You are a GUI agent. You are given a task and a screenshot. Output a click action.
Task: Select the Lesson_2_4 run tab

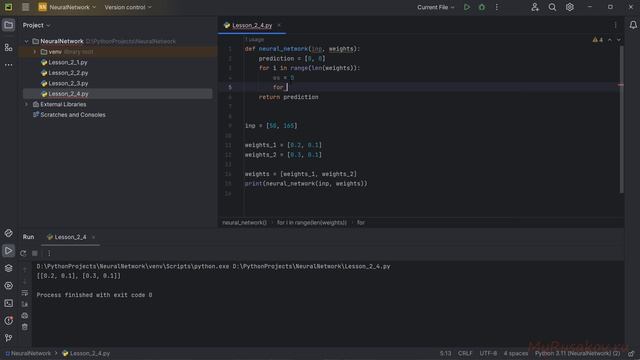point(70,237)
